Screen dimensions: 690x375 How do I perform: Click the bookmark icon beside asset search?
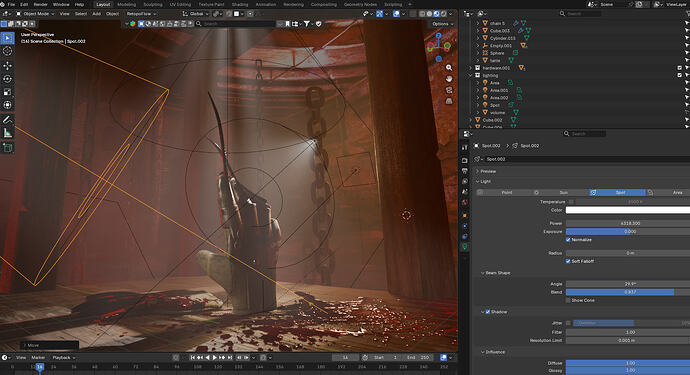287,24
